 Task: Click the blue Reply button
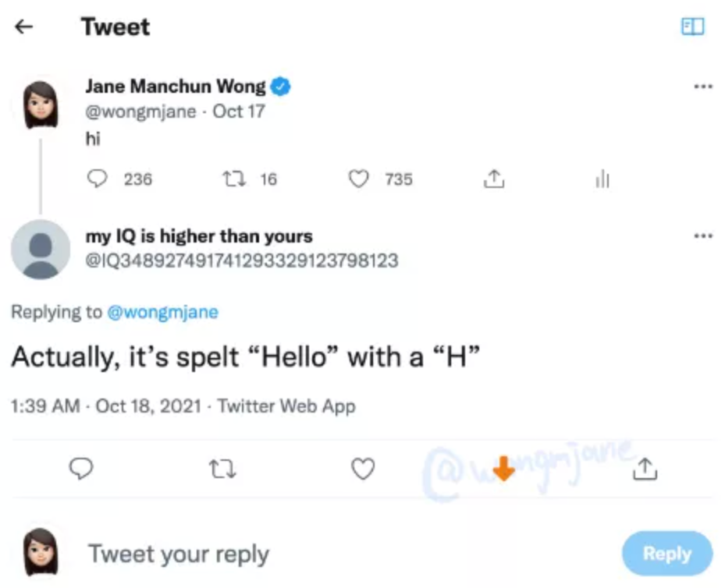(666, 554)
